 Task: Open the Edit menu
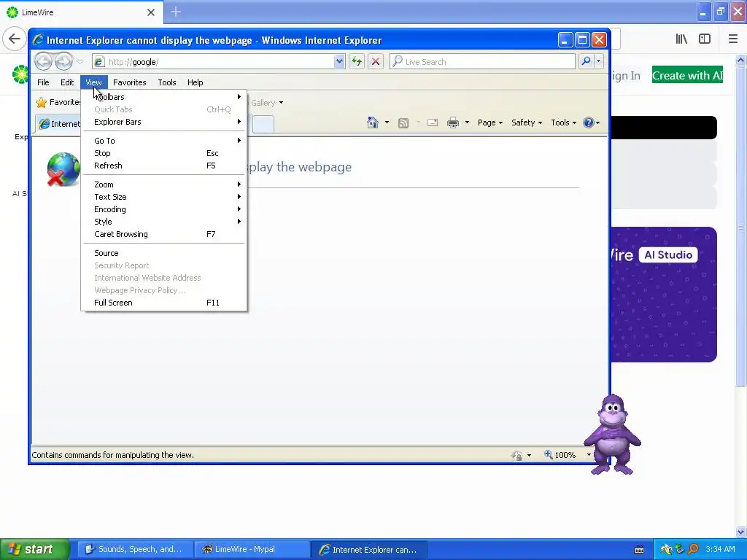tap(66, 82)
